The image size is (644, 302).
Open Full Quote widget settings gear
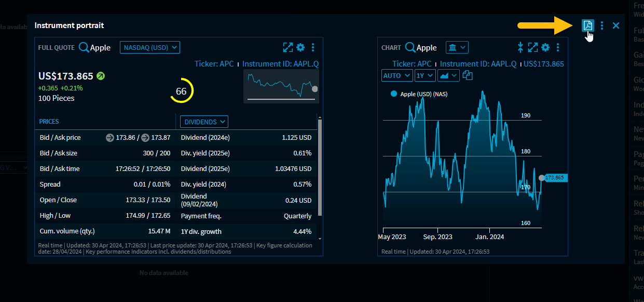coord(300,47)
